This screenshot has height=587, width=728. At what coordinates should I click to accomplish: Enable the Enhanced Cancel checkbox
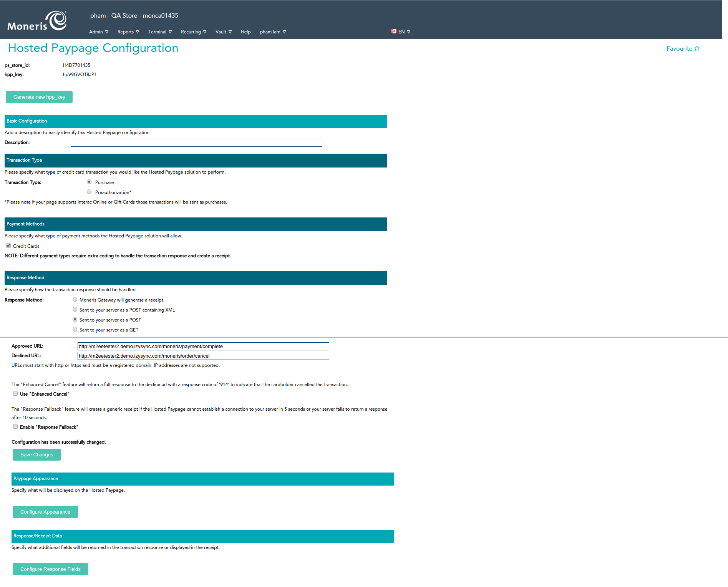pos(15,394)
